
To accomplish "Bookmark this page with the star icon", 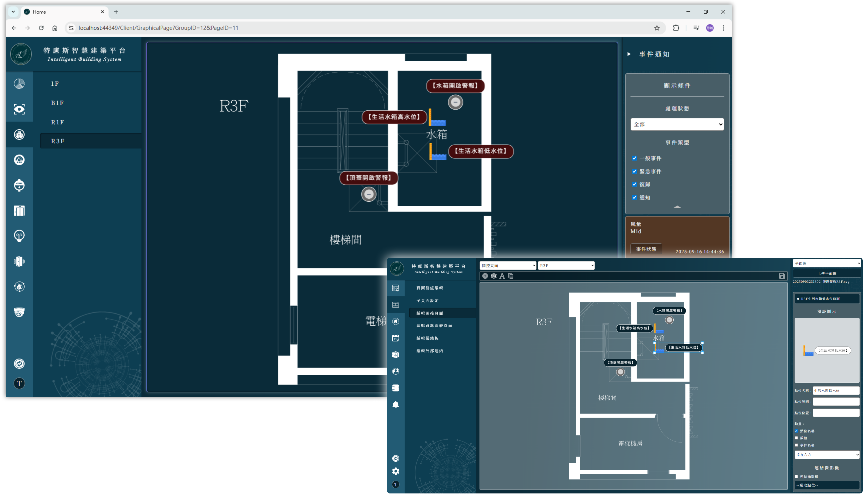I will [656, 28].
